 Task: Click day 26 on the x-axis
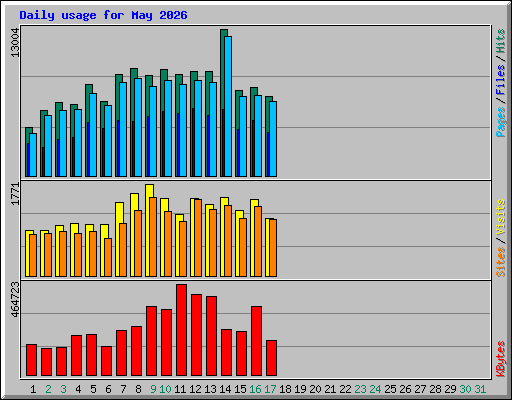405,389
